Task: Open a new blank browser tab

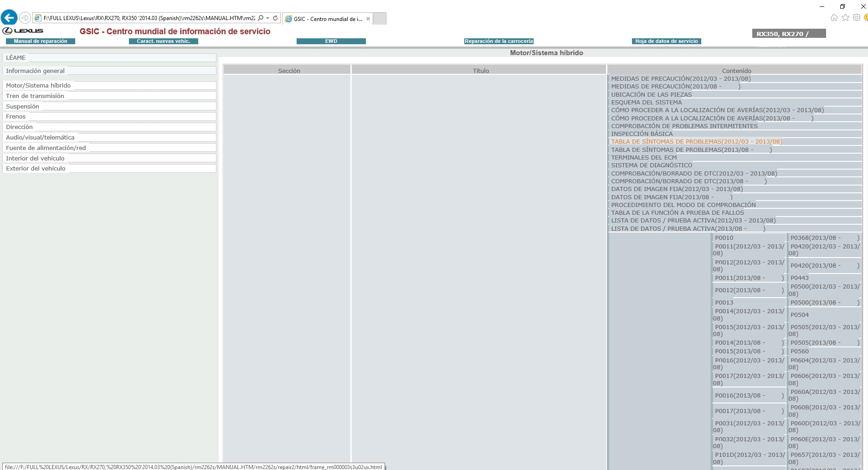Action: (380, 19)
